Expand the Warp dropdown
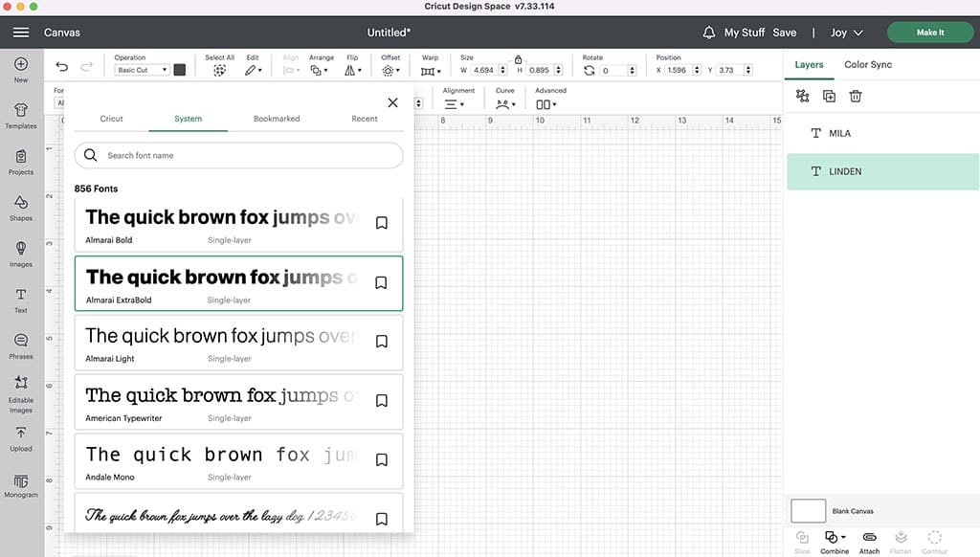This screenshot has height=557, width=980. [431, 71]
